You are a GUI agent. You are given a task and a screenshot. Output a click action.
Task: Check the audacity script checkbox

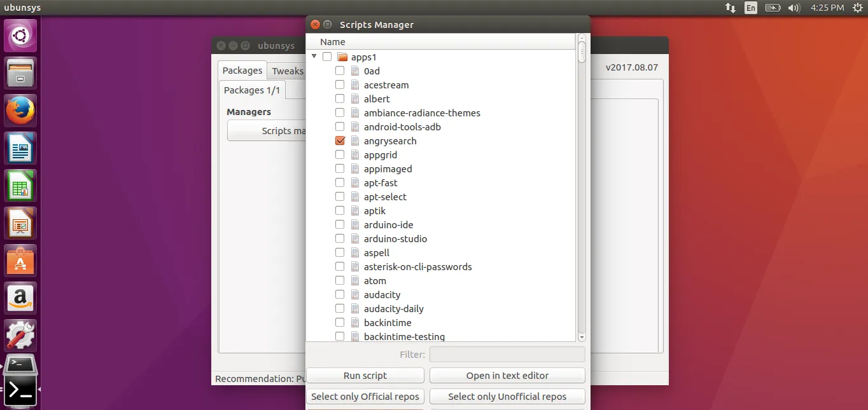[x=340, y=295]
